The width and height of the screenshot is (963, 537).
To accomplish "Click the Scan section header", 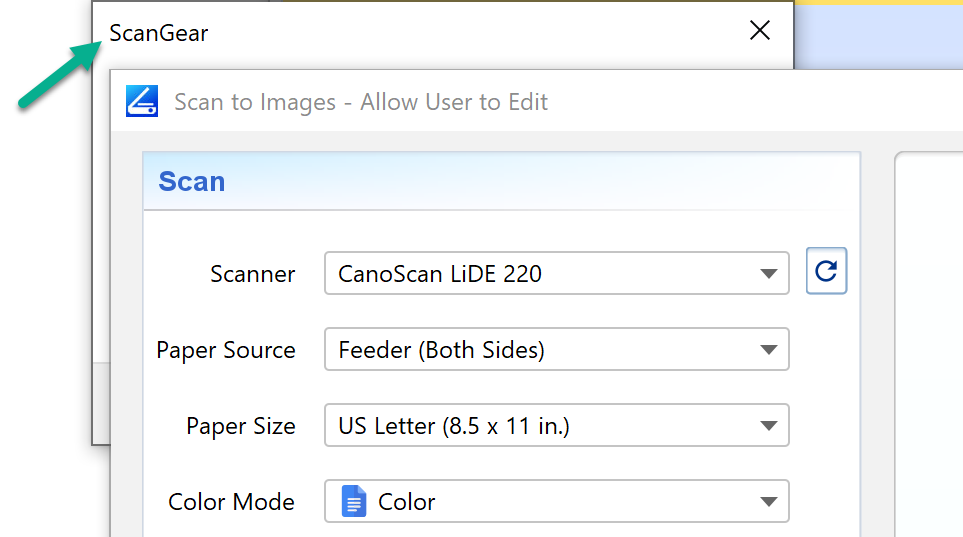I will tap(192, 181).
